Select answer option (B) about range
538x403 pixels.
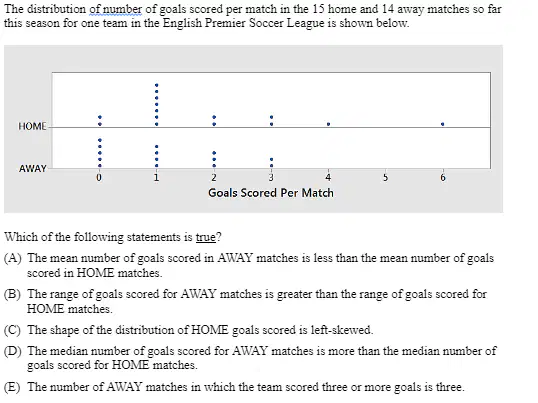pos(245,301)
